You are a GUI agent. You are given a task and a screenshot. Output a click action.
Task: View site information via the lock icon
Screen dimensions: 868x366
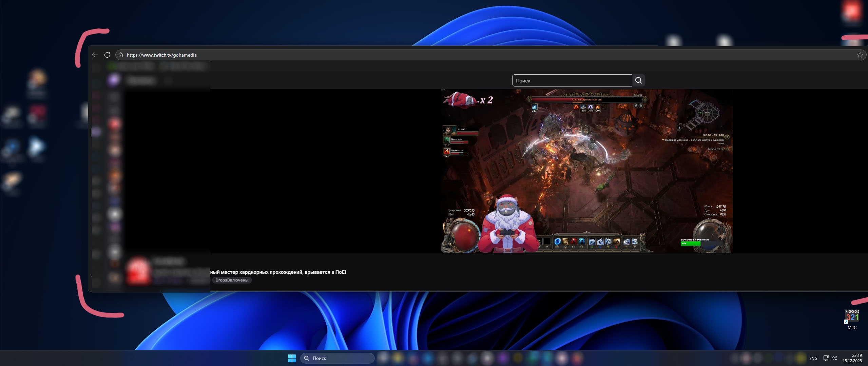[x=121, y=55]
